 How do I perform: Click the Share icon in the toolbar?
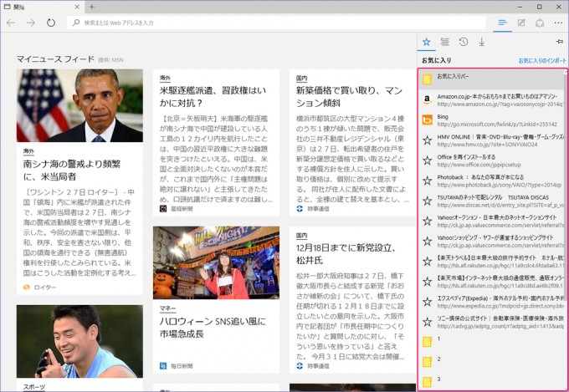pos(540,23)
